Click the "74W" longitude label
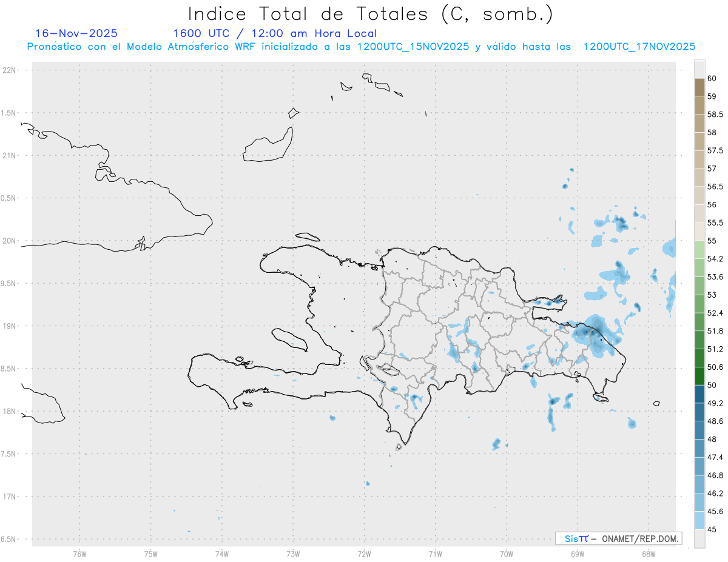This screenshot has width=728, height=562. coord(221,554)
